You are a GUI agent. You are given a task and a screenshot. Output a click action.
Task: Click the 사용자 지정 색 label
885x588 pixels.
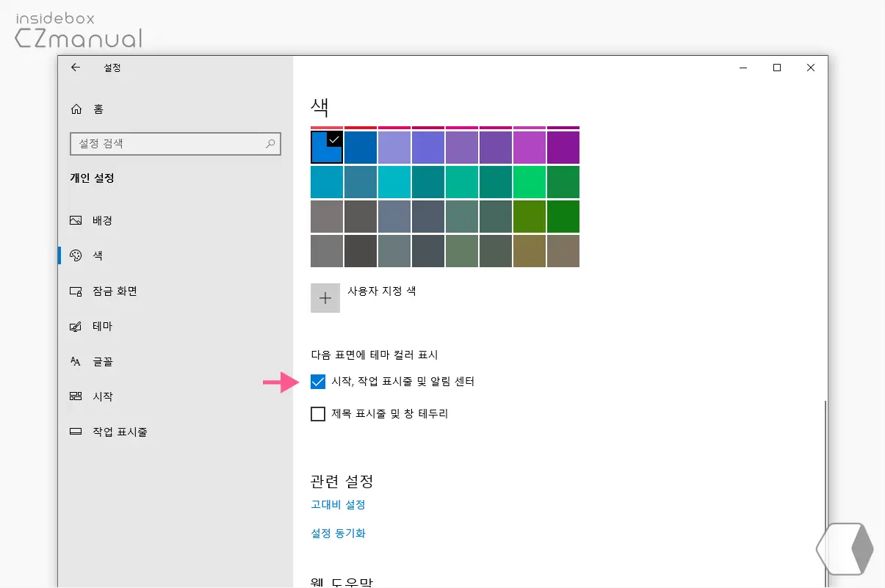[x=382, y=291]
